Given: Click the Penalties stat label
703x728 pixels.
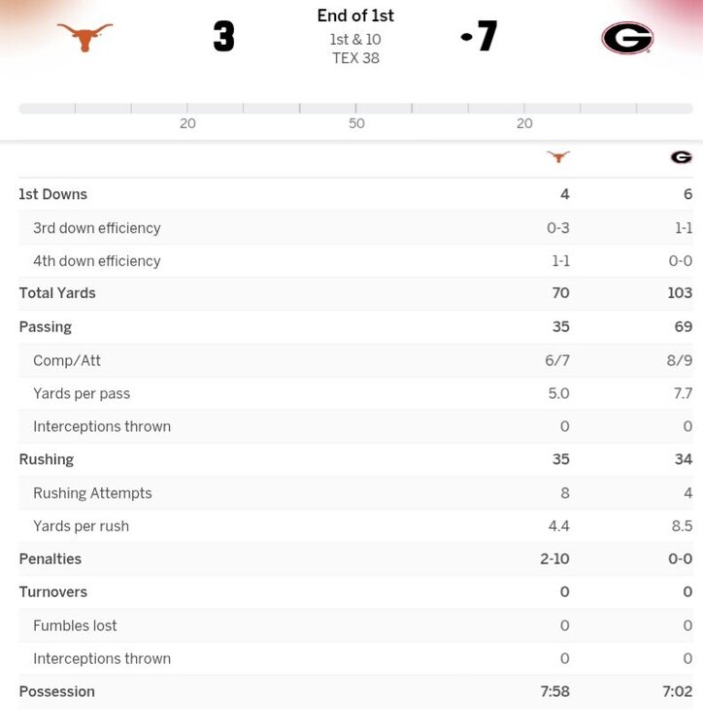Looking at the screenshot, I should (50, 559).
